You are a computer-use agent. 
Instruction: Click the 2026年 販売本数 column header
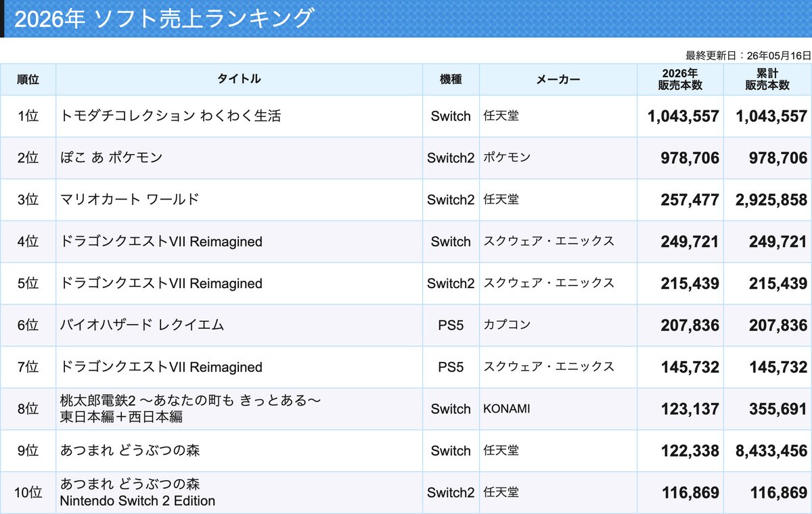pos(680,79)
